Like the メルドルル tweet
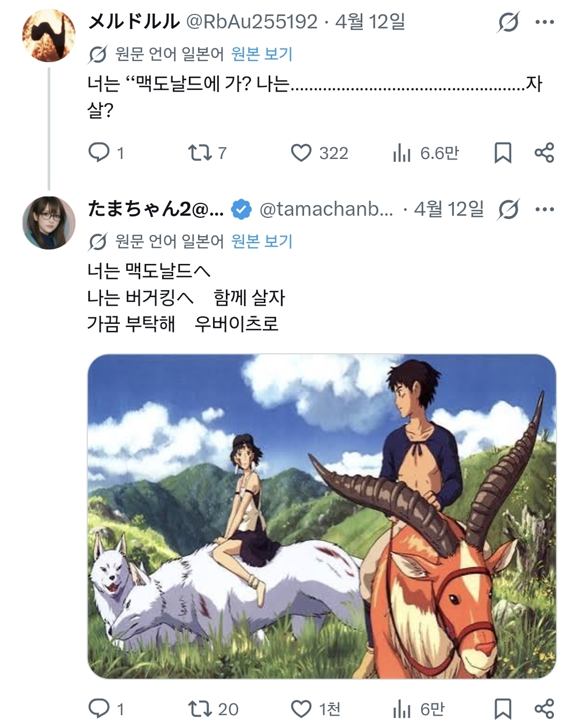 (x=301, y=153)
